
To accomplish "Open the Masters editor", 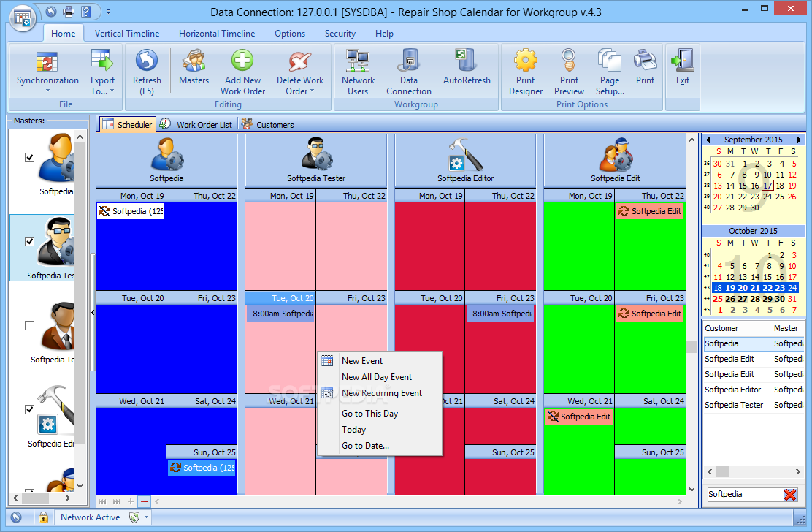I will click(x=194, y=67).
